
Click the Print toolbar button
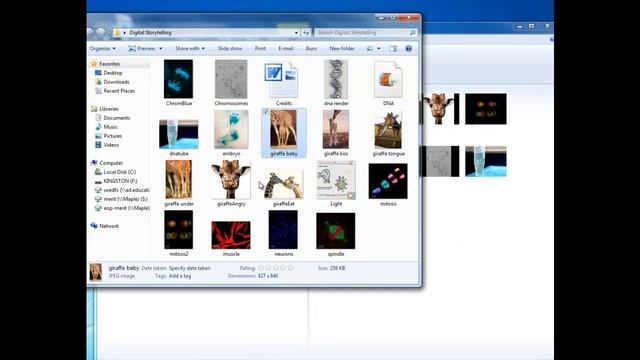260,49
